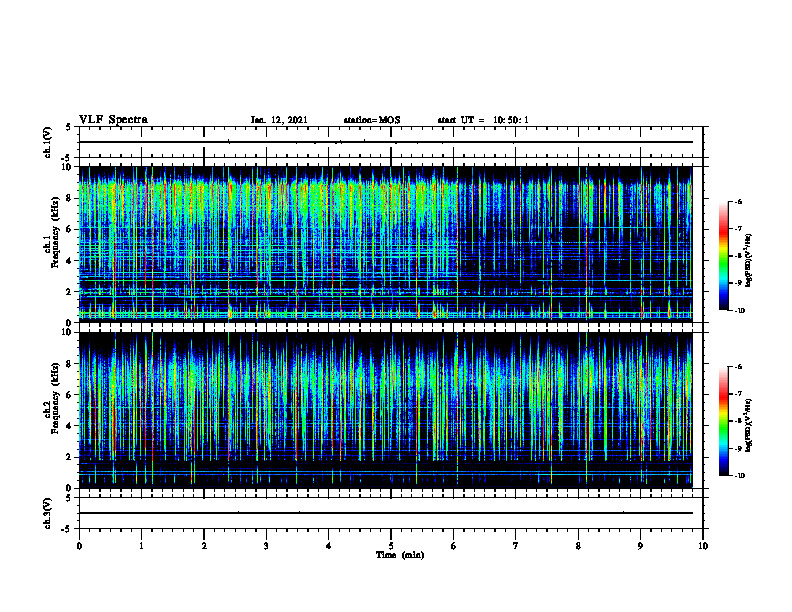Select the date label "Jan. 12, 2021"
Viewport: 792px width, 612px height.
pyautogui.click(x=279, y=120)
